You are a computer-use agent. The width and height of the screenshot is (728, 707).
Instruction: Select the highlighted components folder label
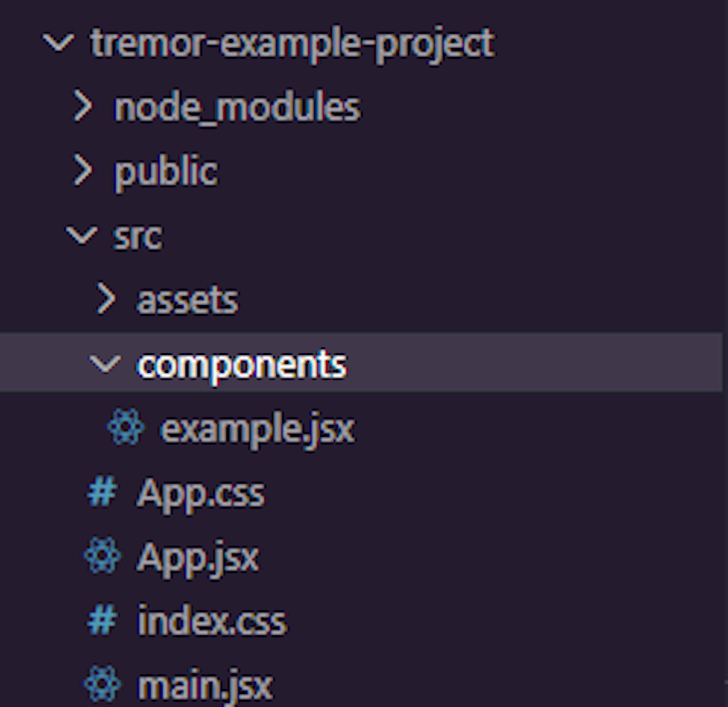(x=241, y=364)
